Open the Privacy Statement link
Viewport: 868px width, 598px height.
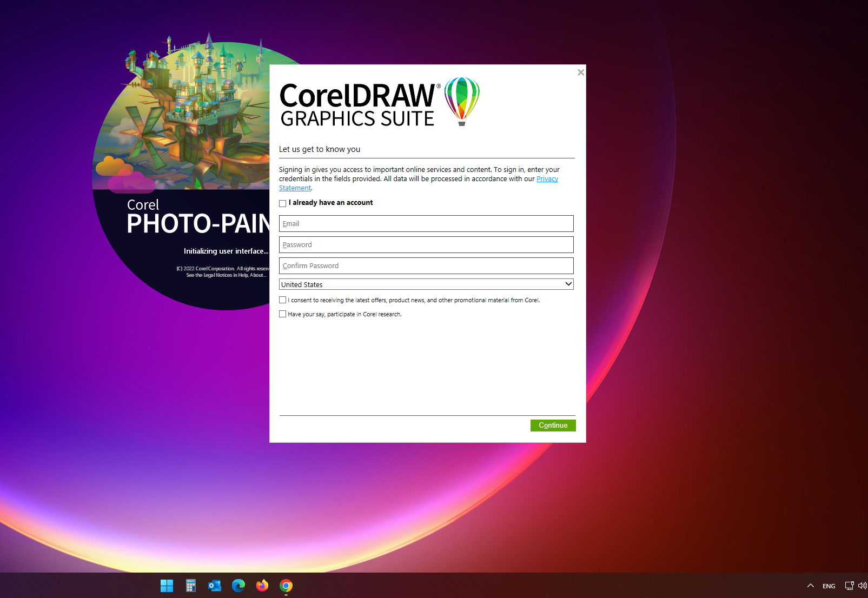point(547,179)
